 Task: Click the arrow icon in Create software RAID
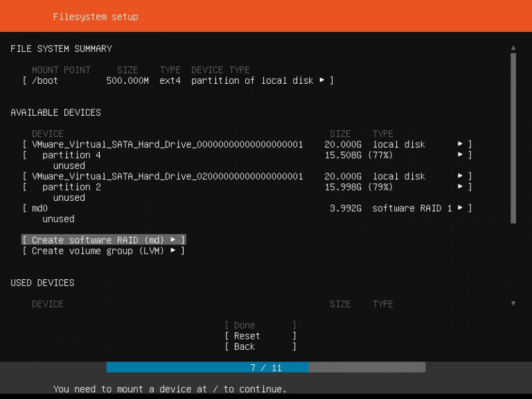coord(173,240)
